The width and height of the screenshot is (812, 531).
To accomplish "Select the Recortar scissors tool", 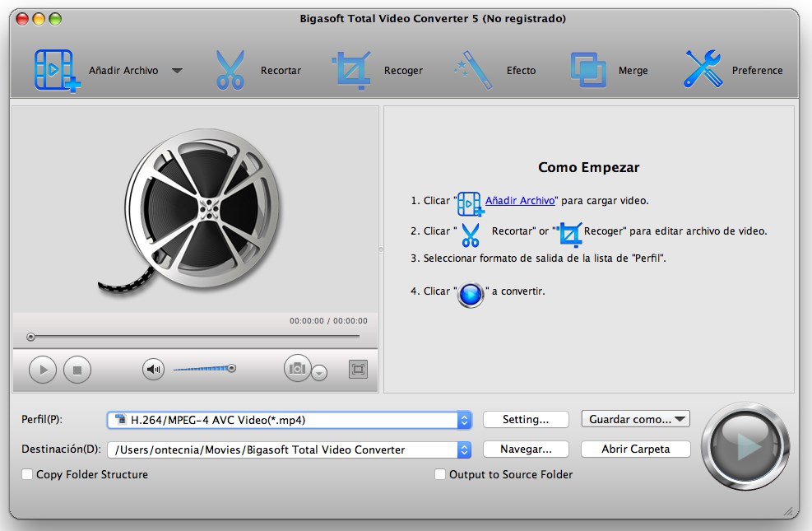I will (x=230, y=70).
